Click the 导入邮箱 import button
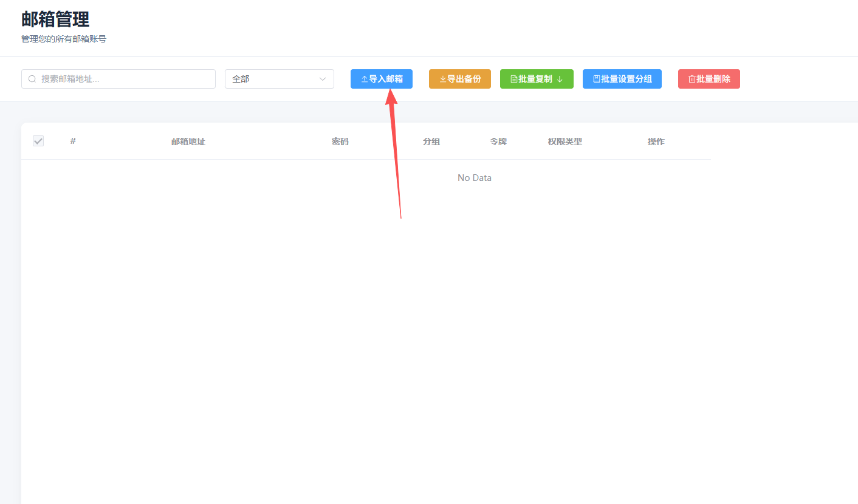This screenshot has height=504, width=858. [382, 79]
